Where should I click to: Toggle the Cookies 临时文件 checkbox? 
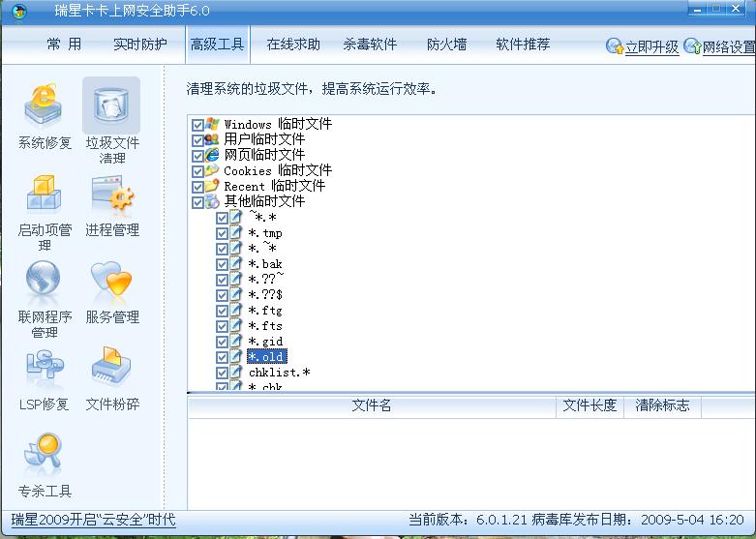(x=197, y=171)
